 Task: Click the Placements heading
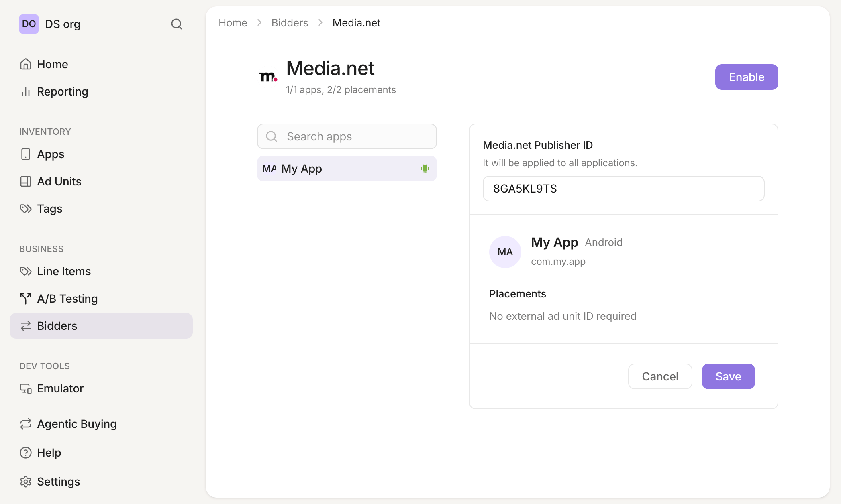point(518,294)
